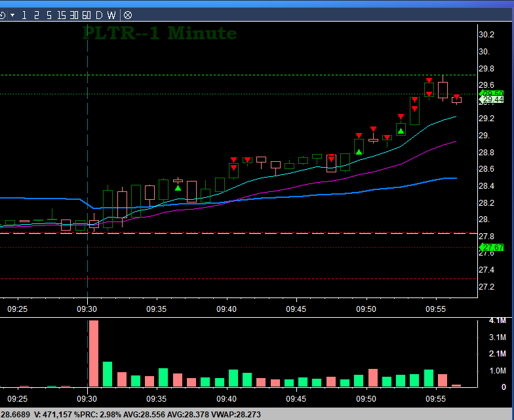
Task: Click %PRC: 2.98% in the status bar
Action: tap(97, 415)
